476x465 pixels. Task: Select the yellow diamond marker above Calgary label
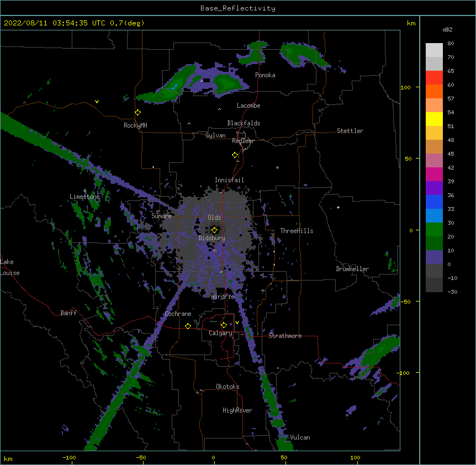(x=224, y=325)
